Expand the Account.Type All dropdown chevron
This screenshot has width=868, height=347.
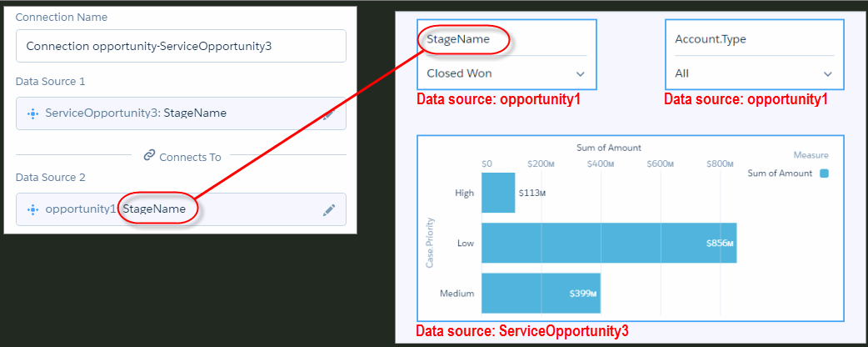(x=827, y=73)
